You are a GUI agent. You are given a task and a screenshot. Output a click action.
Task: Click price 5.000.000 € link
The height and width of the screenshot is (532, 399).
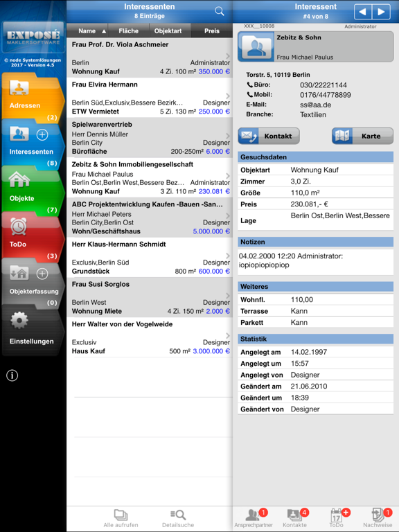point(211,231)
